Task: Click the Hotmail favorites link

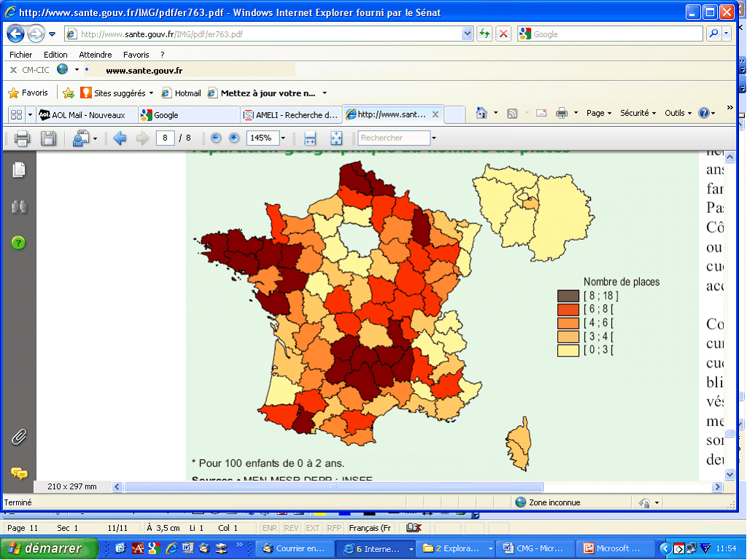Action: click(x=182, y=93)
